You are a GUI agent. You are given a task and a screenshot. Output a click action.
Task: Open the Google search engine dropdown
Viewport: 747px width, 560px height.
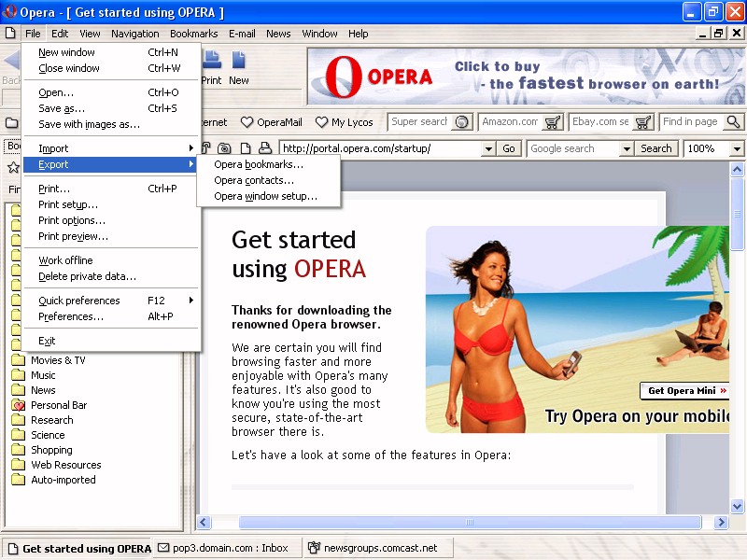tap(627, 148)
